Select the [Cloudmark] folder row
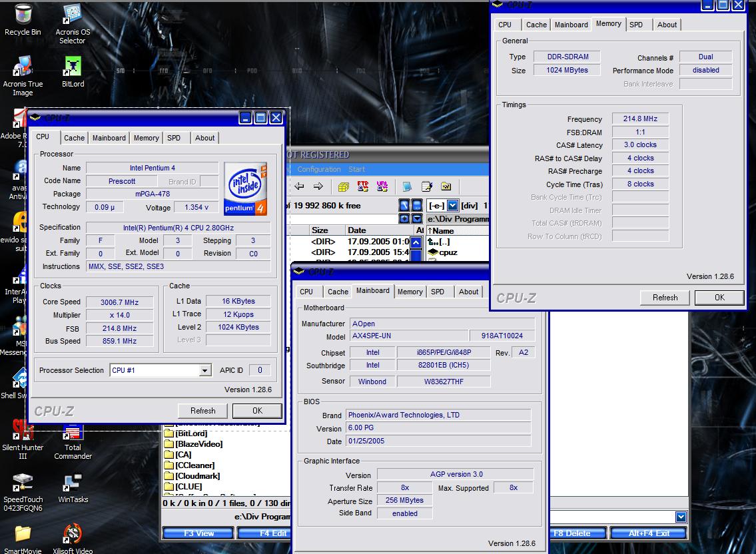Viewport: 756px width, 554px height. tap(192, 476)
